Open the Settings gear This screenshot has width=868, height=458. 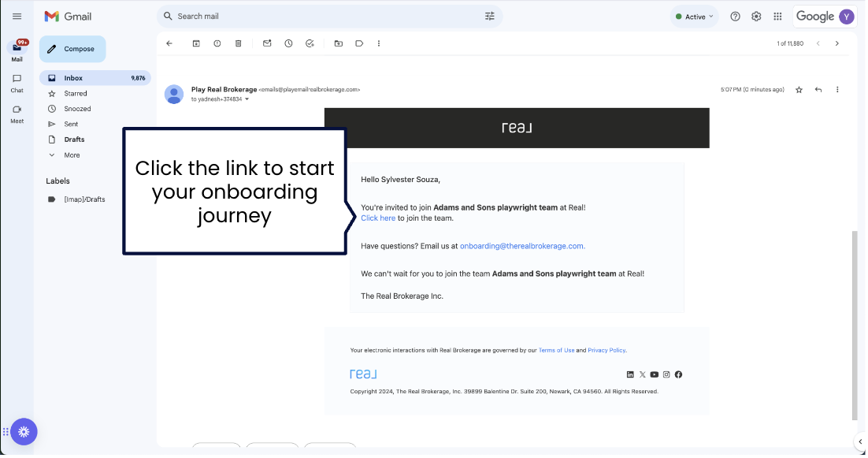[756, 17]
